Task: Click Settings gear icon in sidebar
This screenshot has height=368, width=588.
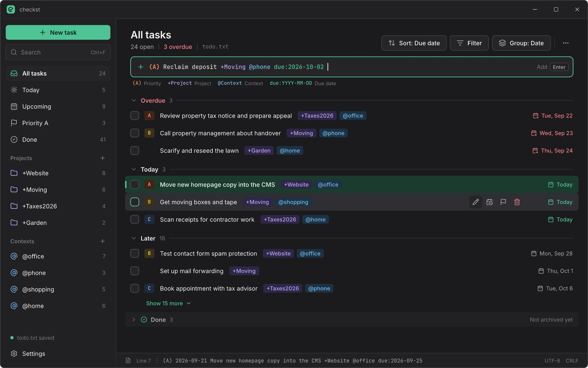Action: pyautogui.click(x=14, y=354)
